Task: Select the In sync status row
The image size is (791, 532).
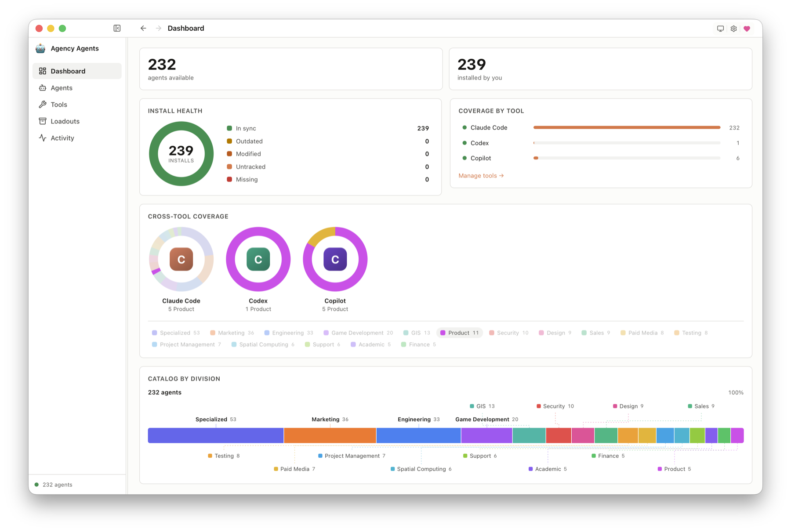Action: pos(328,128)
